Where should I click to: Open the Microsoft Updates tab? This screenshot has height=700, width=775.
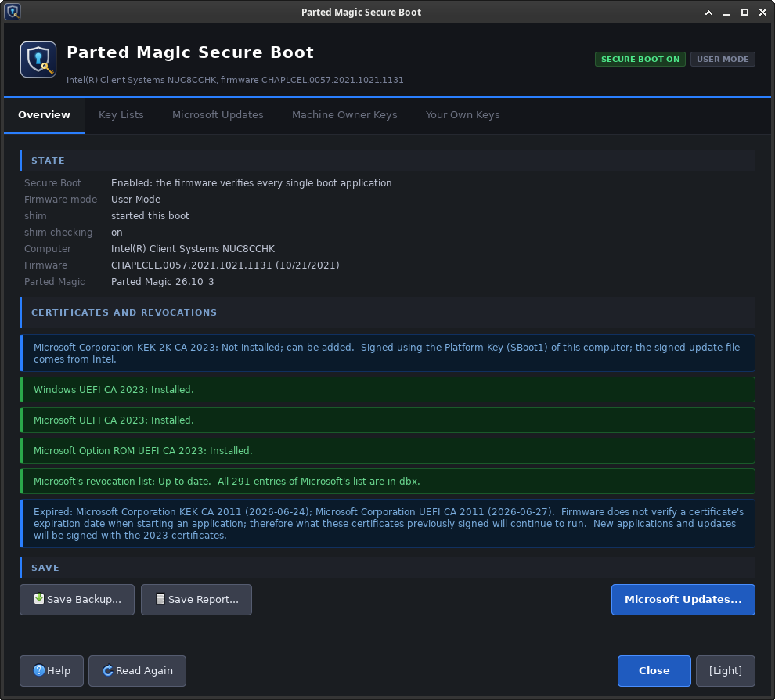(x=218, y=114)
